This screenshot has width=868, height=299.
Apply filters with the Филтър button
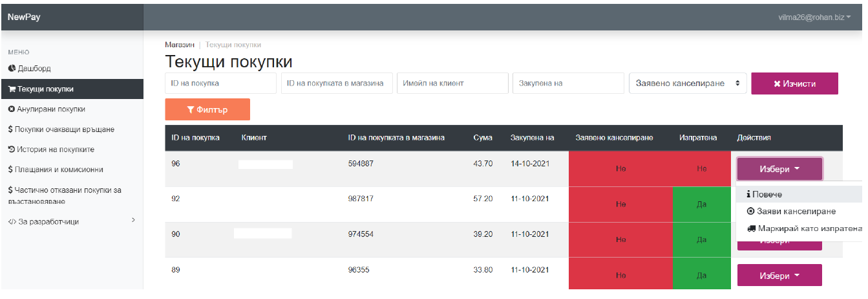pos(207,109)
